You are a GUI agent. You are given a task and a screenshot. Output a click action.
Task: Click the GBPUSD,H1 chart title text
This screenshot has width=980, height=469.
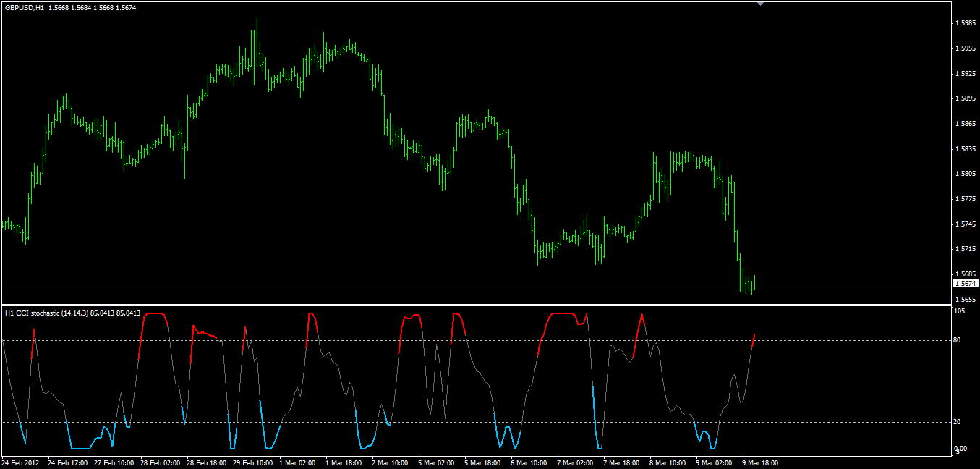tap(24, 7)
